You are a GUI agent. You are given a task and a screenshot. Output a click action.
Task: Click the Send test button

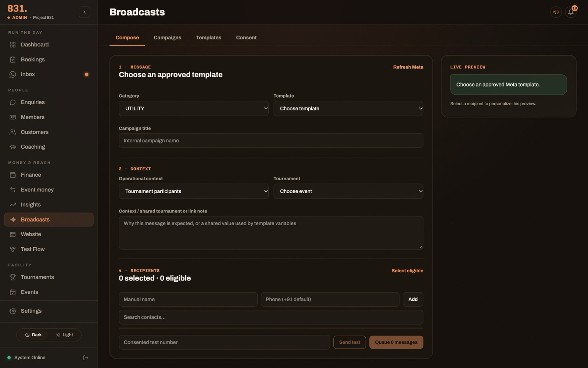[x=349, y=342]
